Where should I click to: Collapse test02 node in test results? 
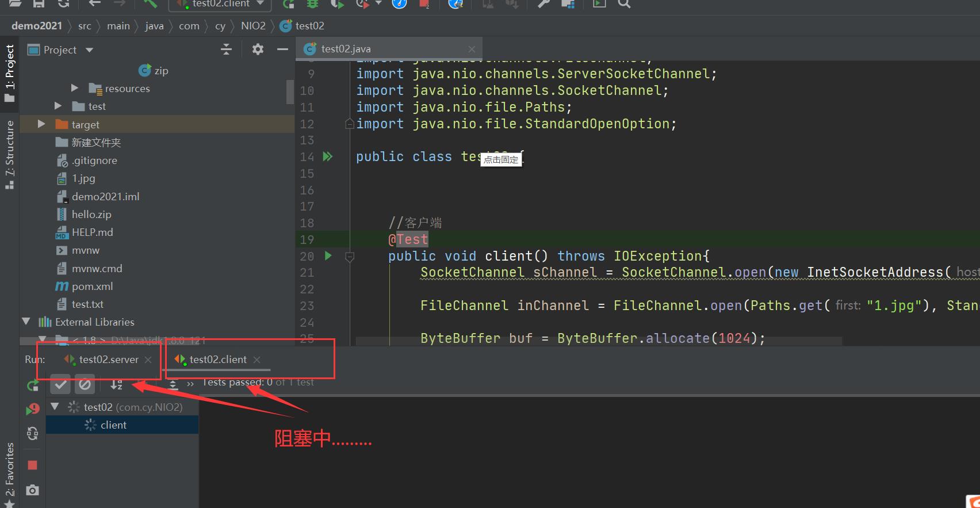coord(55,406)
